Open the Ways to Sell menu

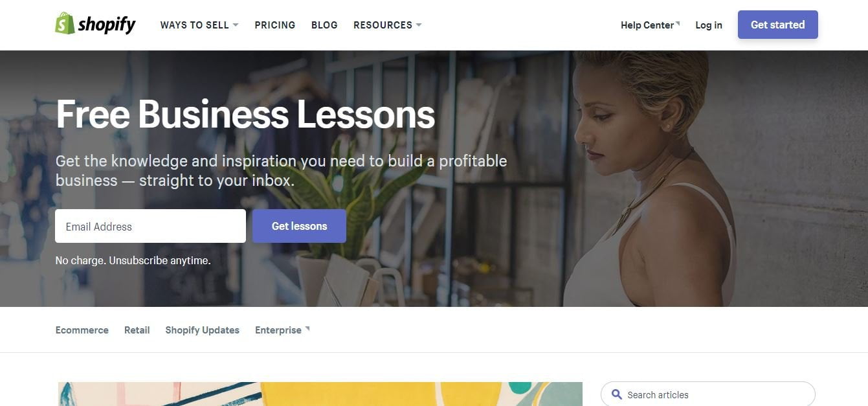click(x=199, y=25)
